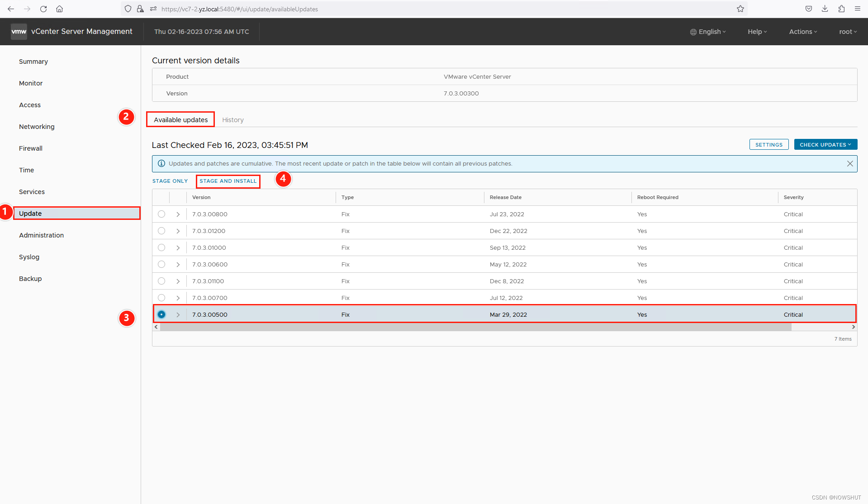The height and width of the screenshot is (504, 868).
Task: Click the vmw VMware logo icon
Action: 19,31
